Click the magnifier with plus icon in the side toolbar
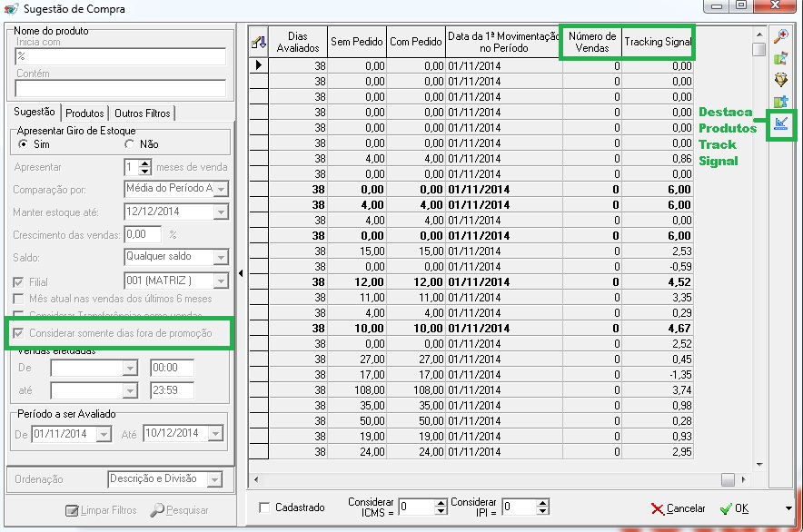The image size is (803, 532). [780, 36]
